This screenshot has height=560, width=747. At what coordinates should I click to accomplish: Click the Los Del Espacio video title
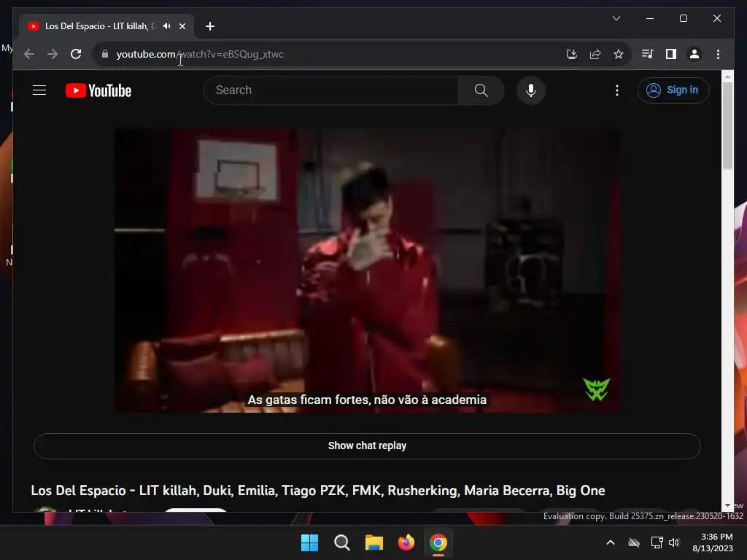[x=318, y=491]
